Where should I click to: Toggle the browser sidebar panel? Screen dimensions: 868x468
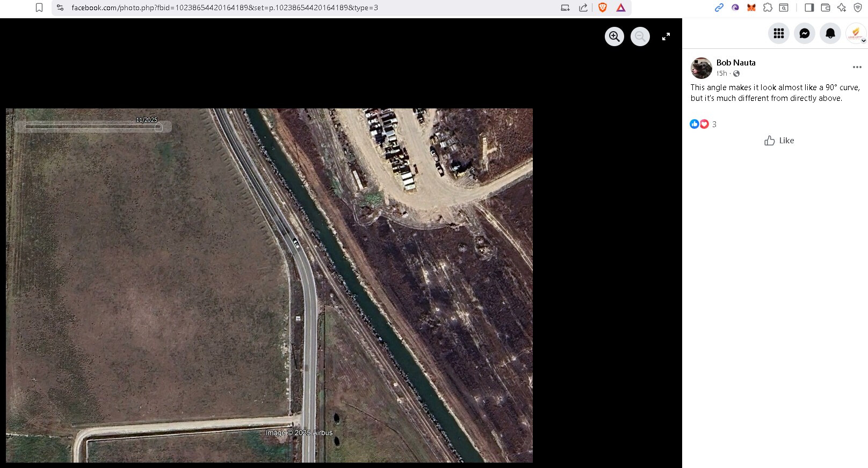pyautogui.click(x=809, y=8)
